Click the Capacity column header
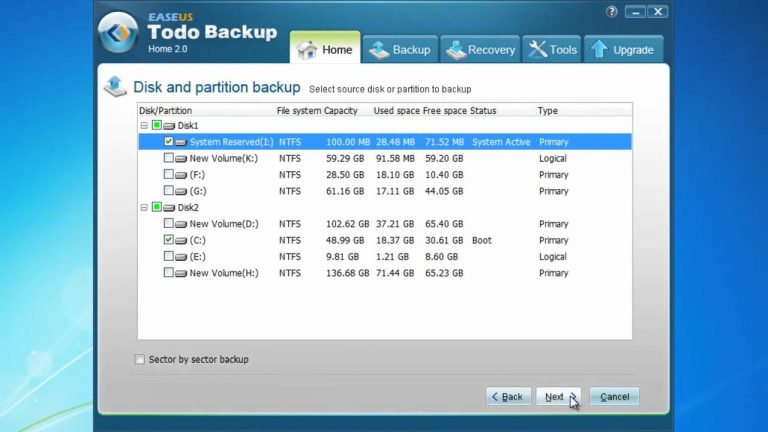 (x=341, y=111)
